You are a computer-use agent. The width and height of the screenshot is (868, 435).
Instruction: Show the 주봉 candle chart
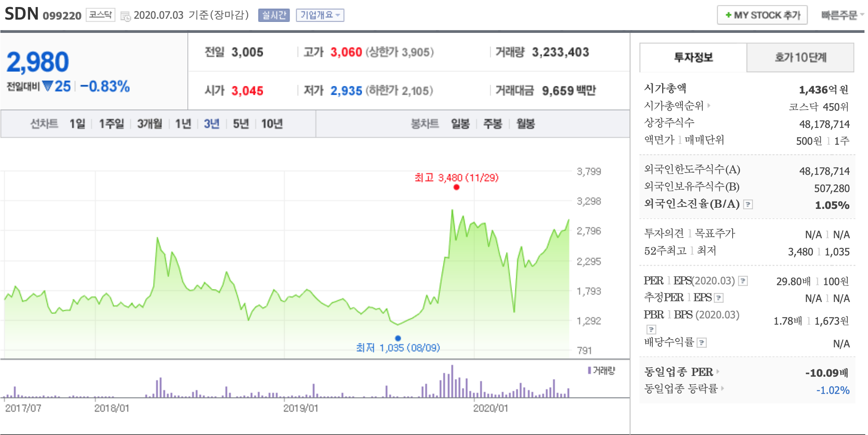click(x=492, y=124)
